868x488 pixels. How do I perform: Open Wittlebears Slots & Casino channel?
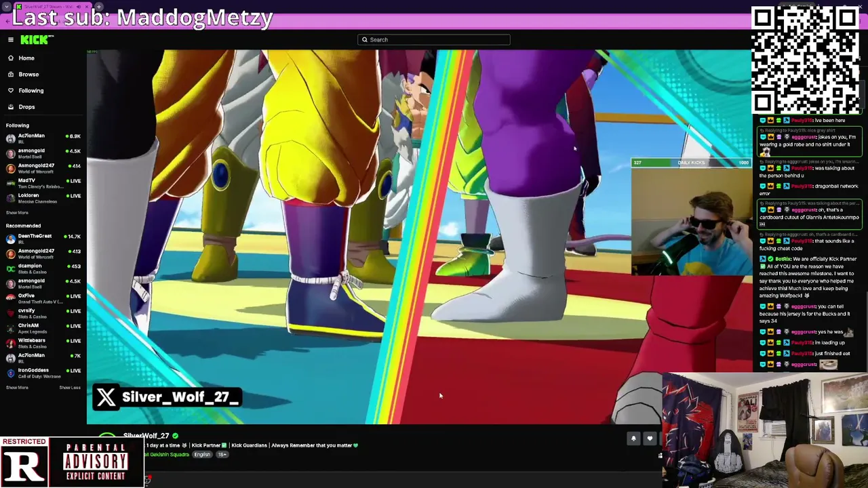pos(43,343)
